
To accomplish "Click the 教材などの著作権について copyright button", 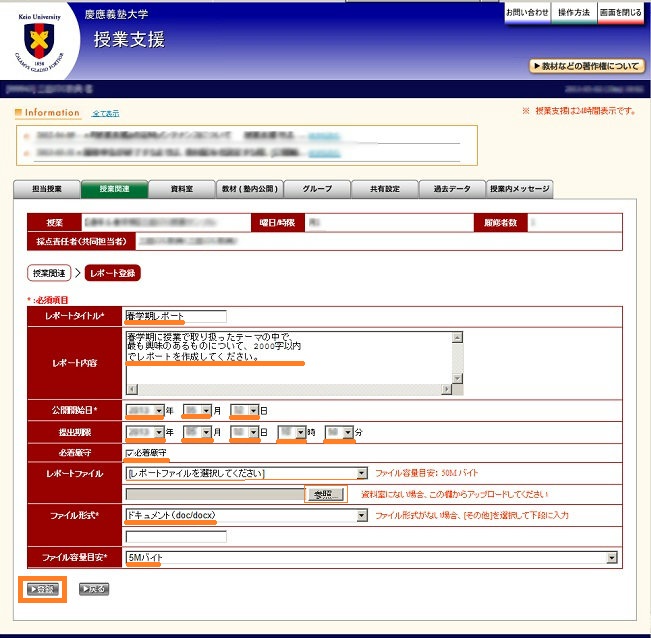I will point(586,67).
